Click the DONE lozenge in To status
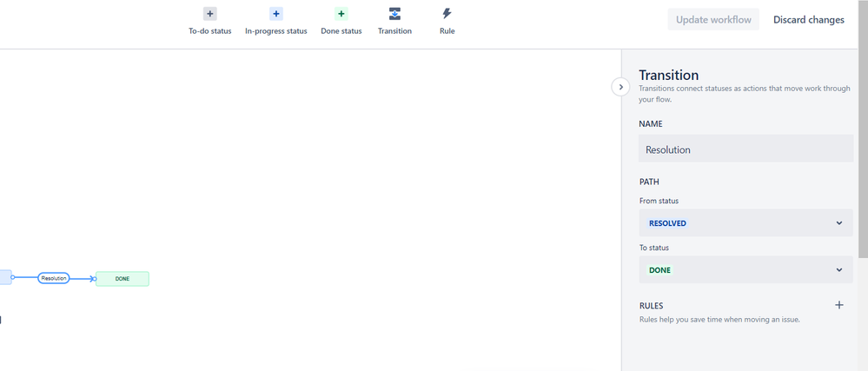The height and width of the screenshot is (371, 868). pyautogui.click(x=659, y=270)
